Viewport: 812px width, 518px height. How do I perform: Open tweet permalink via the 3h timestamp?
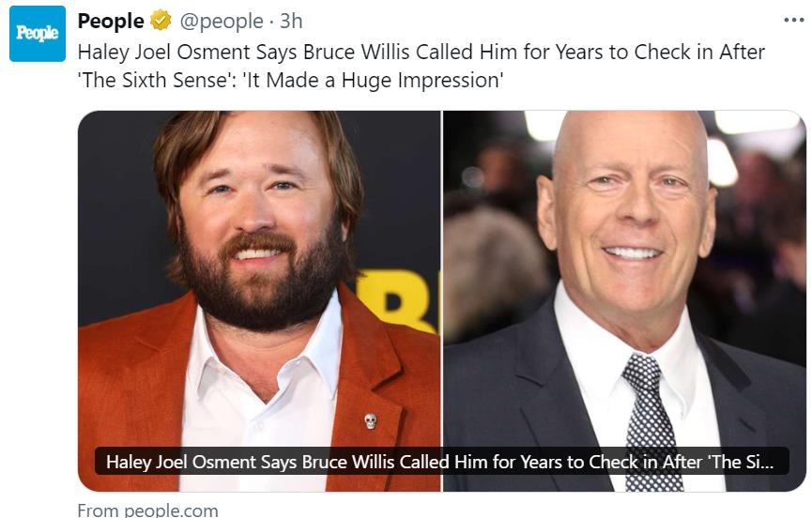(291, 21)
